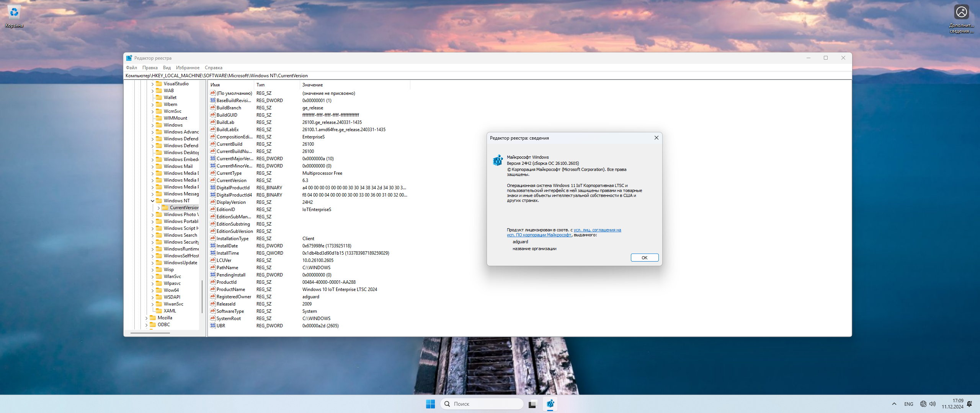Open the network tray icon
980x413 pixels.
coord(923,404)
